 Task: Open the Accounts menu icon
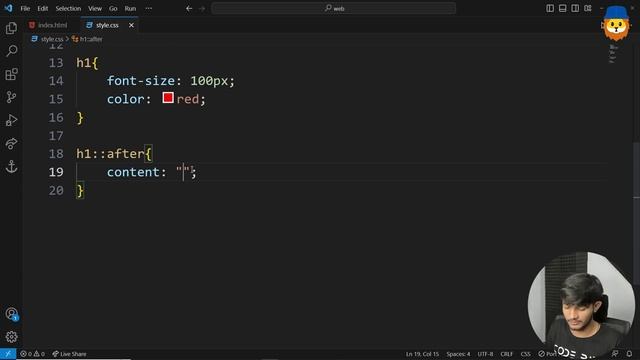tap(11, 314)
